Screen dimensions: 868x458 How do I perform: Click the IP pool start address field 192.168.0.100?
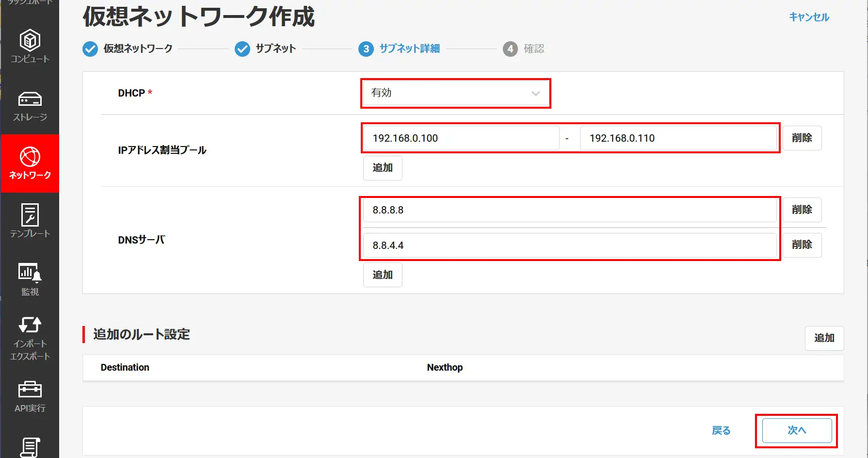[461, 138]
